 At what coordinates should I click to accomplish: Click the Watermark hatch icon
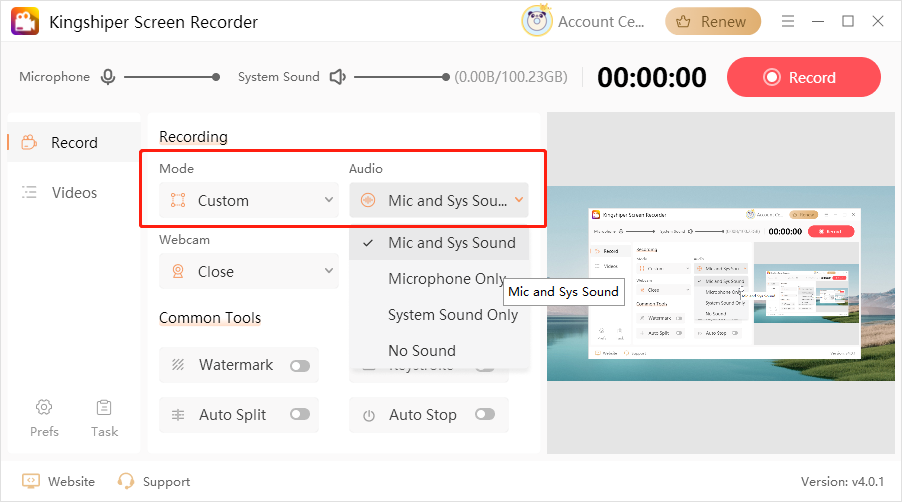[178, 365]
